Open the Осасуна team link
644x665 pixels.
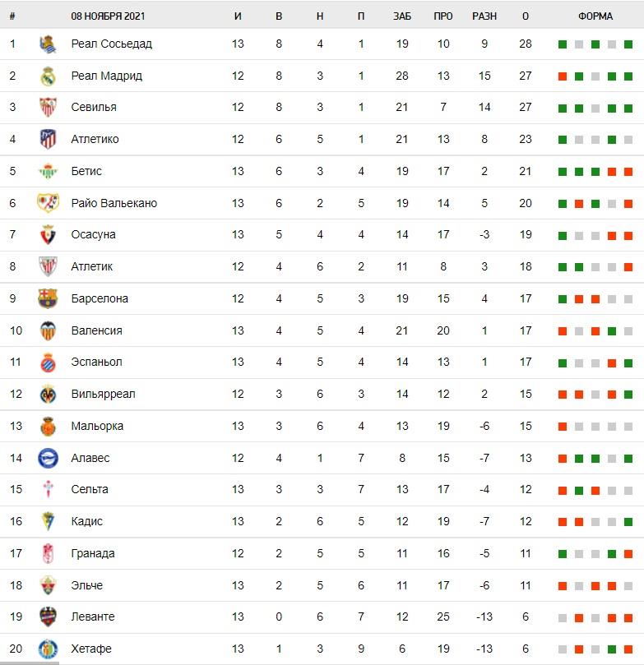pyautogui.click(x=93, y=235)
